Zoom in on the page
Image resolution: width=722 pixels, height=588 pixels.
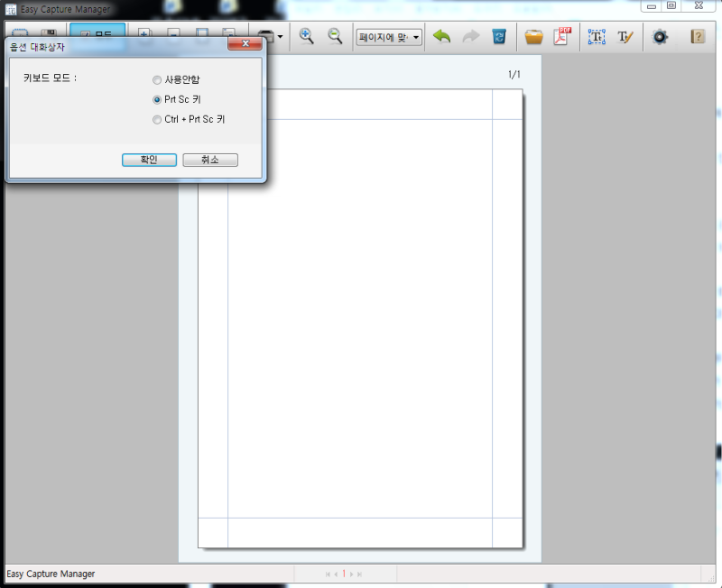point(307,36)
